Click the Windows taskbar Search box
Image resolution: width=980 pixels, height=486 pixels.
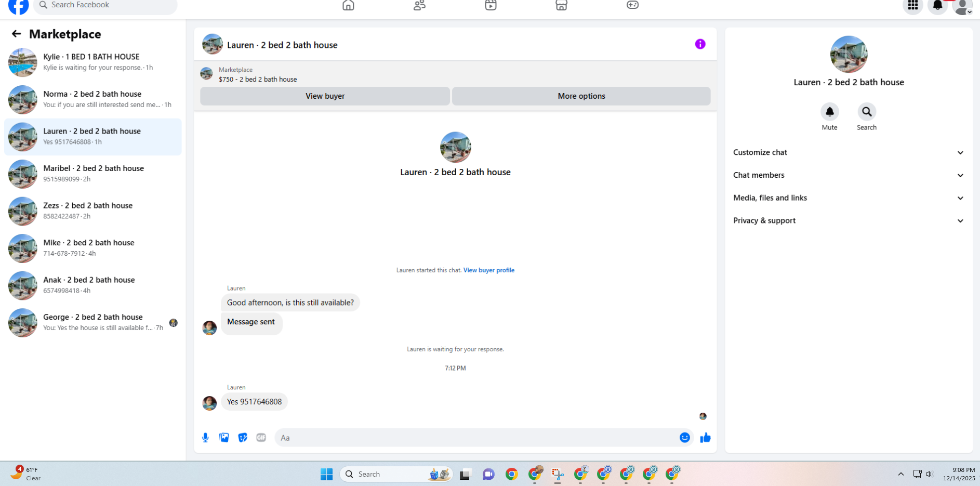(396, 474)
